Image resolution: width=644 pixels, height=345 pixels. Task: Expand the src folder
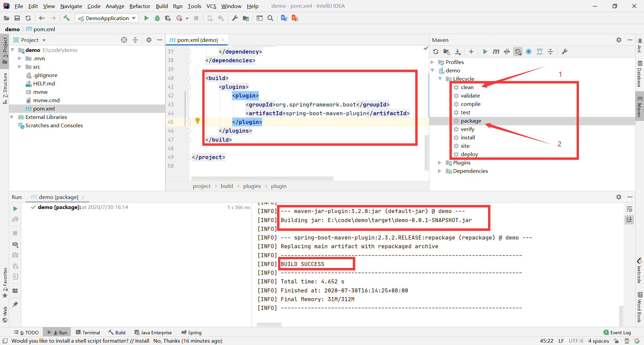(19, 67)
